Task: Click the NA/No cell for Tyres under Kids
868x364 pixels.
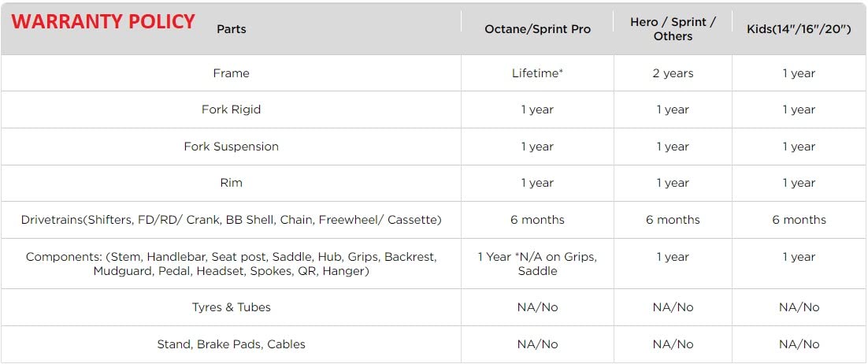Action: tap(799, 307)
